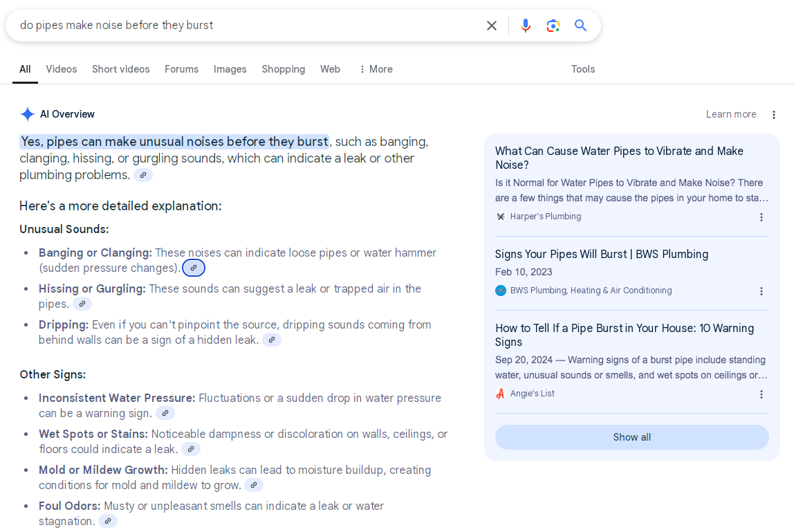Click source link after Hissing or Gurgling

click(82, 304)
